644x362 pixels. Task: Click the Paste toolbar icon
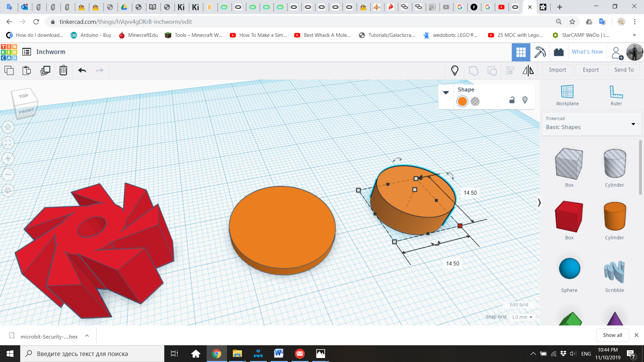[27, 70]
